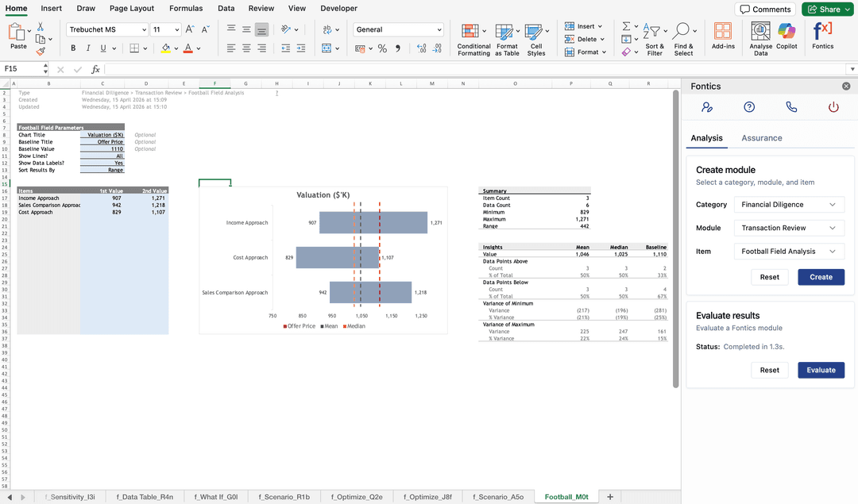Screen dimensions: 858x504
Task: Click Fontics help question icon
Action: pos(749,107)
